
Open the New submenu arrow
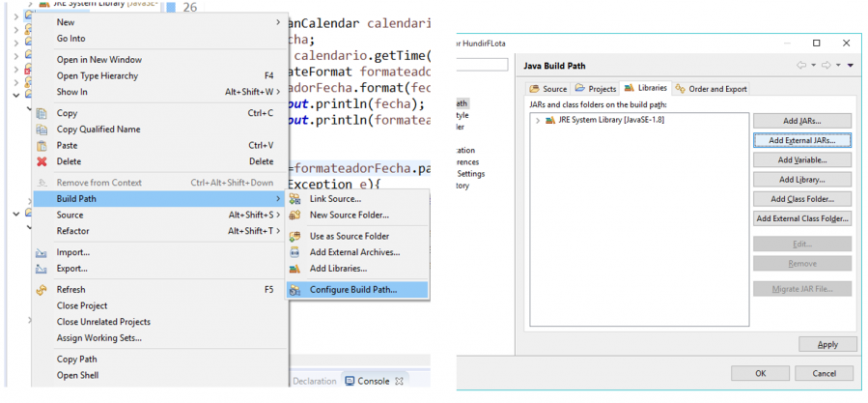point(278,22)
